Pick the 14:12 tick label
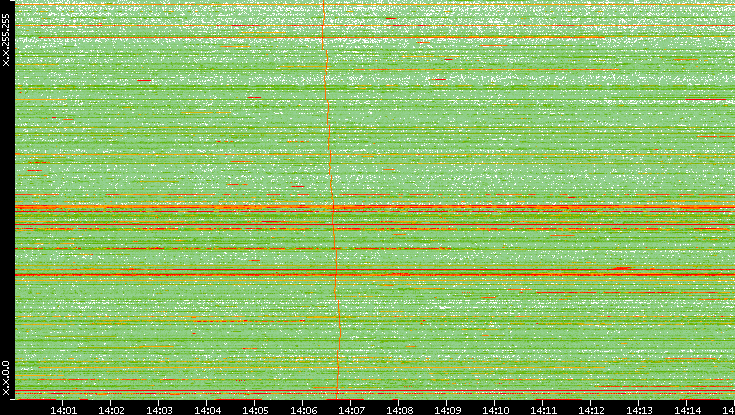 [591, 410]
